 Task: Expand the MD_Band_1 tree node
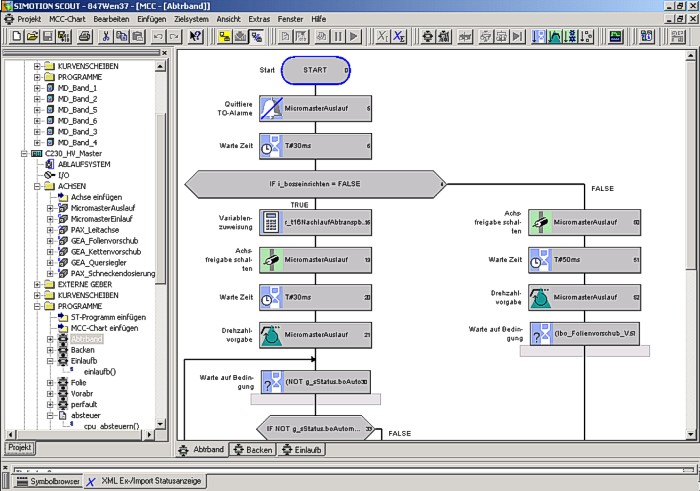point(37,88)
